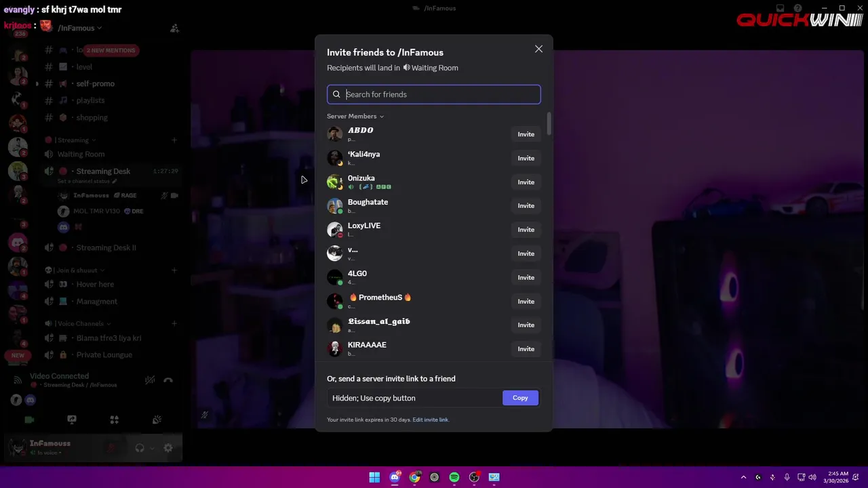The image size is (868, 488).
Task: Select the hidden invite link text field
Action: point(414,398)
